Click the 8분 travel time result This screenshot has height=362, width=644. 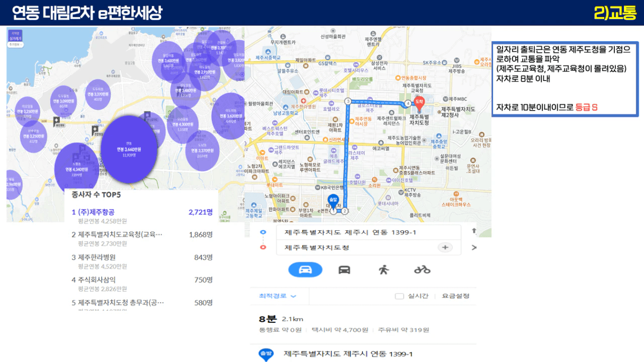(x=268, y=319)
